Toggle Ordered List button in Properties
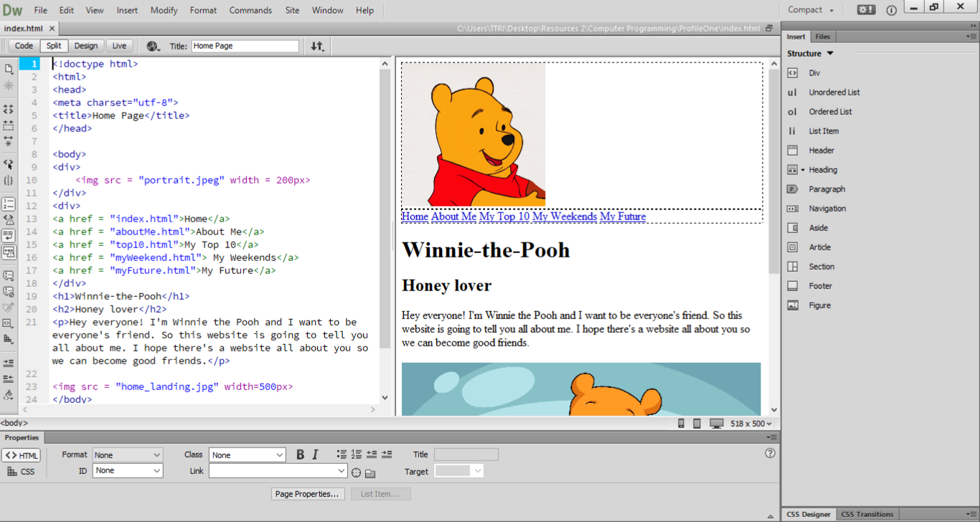Image resolution: width=980 pixels, height=522 pixels. [357, 455]
